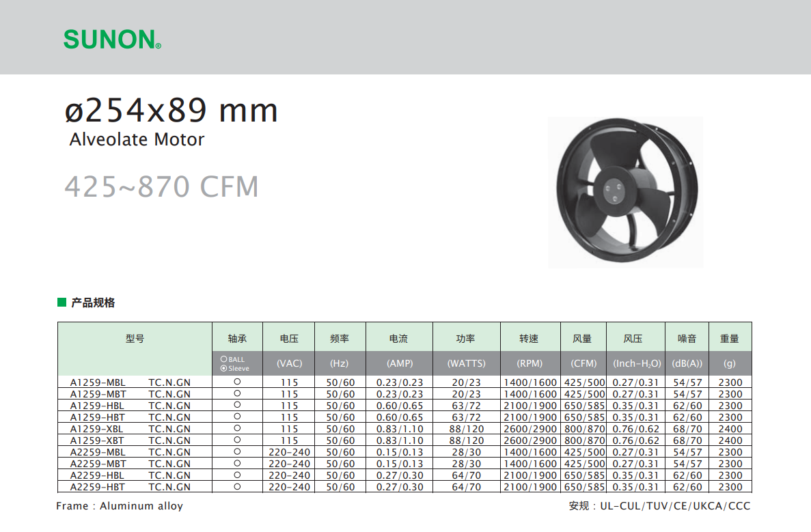This screenshot has height=532, width=811.
Task: Click the 型号 column header
Action: [135, 339]
